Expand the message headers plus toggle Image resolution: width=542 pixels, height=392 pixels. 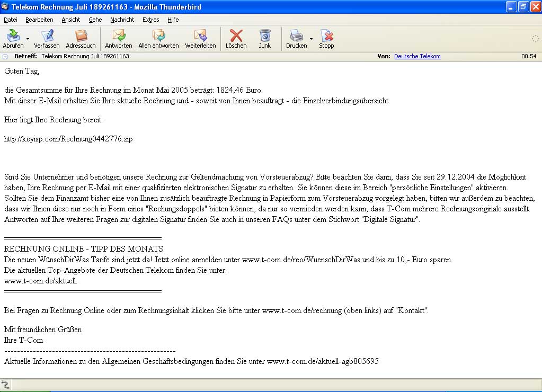coord(5,57)
